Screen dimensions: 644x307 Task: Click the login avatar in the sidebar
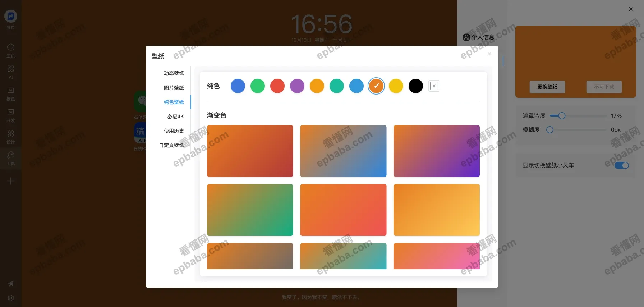(x=11, y=16)
